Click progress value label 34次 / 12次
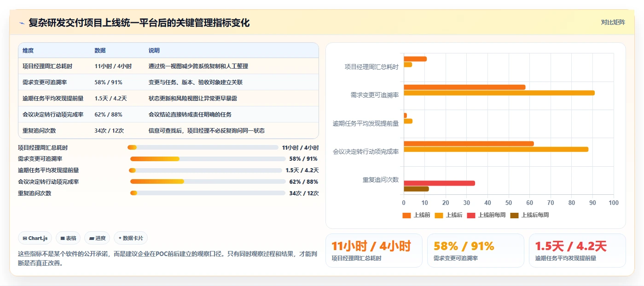This screenshot has width=644, height=286. pyautogui.click(x=304, y=193)
